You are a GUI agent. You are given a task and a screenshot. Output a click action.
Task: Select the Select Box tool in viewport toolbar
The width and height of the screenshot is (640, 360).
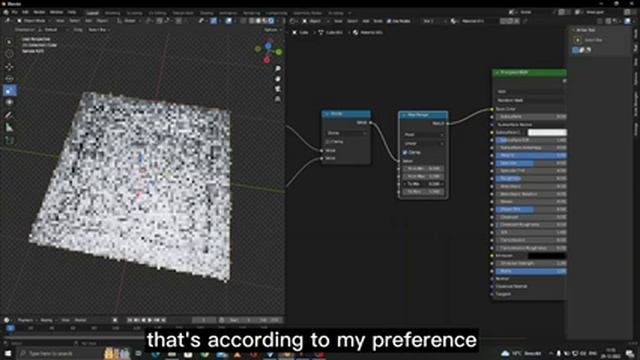(x=9, y=42)
